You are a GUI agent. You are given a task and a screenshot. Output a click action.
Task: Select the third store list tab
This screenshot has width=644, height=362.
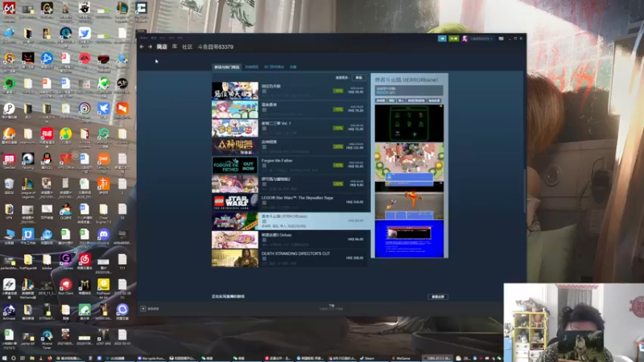(x=274, y=67)
